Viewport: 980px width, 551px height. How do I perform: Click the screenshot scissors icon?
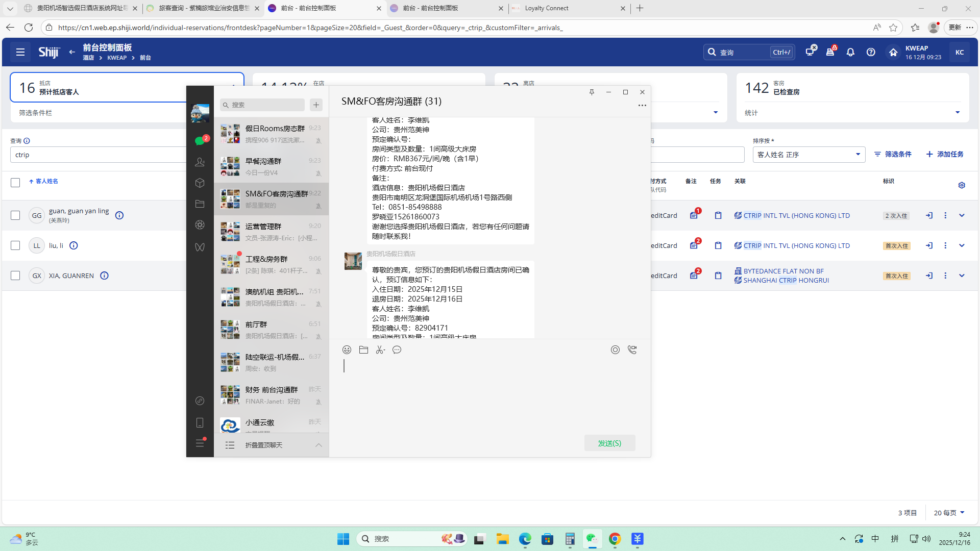[380, 350]
